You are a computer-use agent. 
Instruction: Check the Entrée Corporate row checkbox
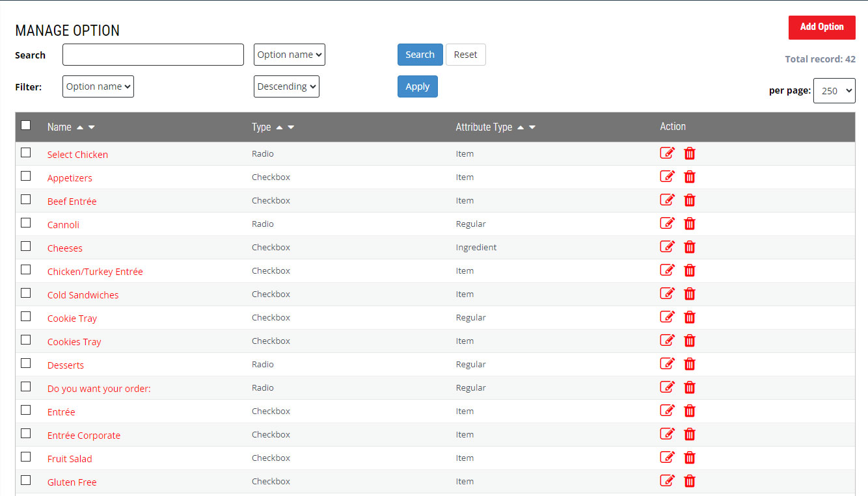pyautogui.click(x=26, y=434)
